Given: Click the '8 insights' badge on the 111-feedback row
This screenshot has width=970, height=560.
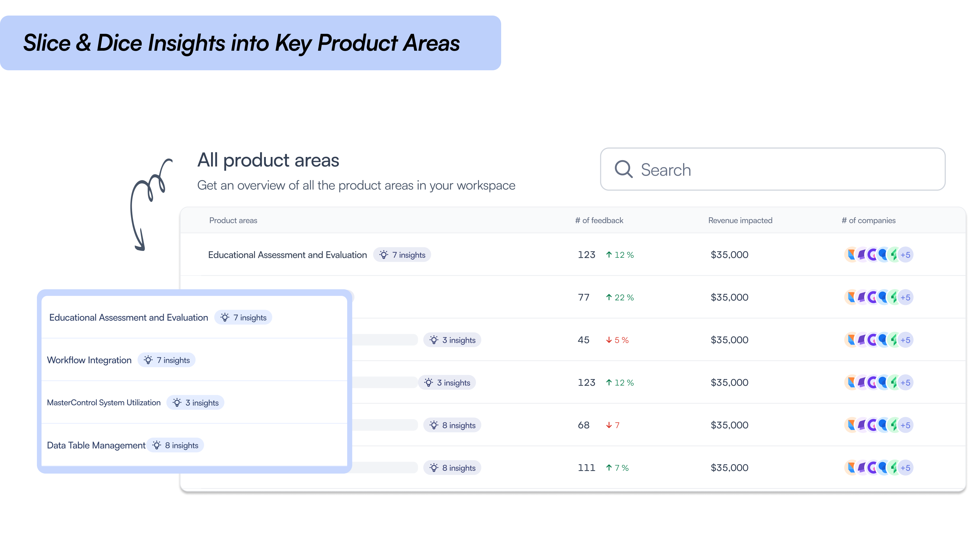Looking at the screenshot, I should pos(452,468).
